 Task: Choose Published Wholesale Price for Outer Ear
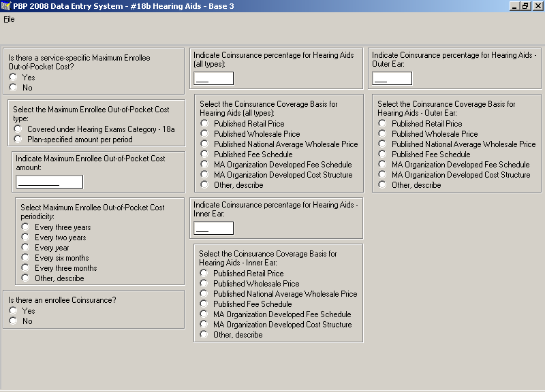(x=382, y=133)
